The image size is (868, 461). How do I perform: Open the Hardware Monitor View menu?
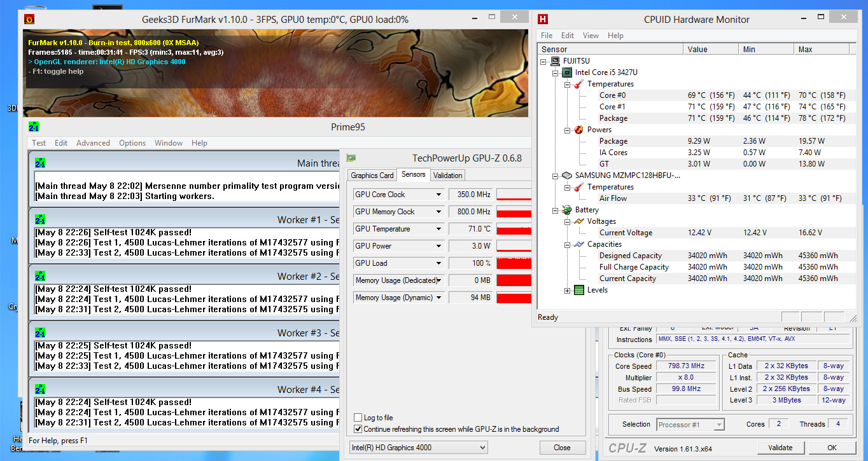(591, 36)
